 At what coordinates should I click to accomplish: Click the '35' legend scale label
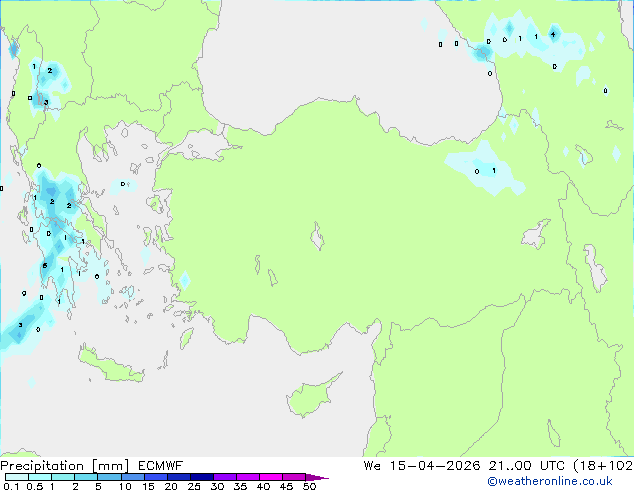click(240, 486)
